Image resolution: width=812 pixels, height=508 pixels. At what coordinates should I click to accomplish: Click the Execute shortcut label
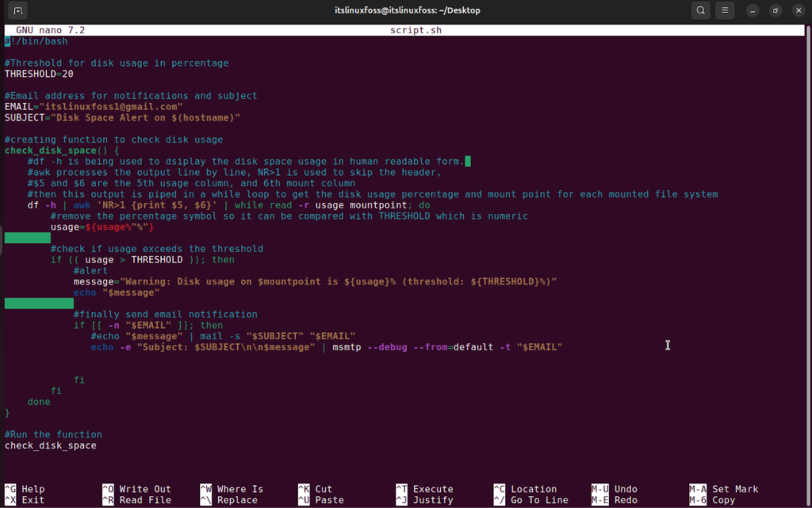pyautogui.click(x=425, y=489)
